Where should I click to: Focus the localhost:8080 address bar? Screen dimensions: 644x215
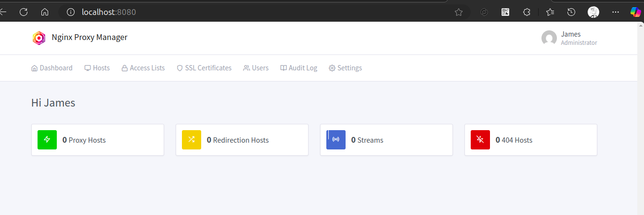click(x=264, y=12)
